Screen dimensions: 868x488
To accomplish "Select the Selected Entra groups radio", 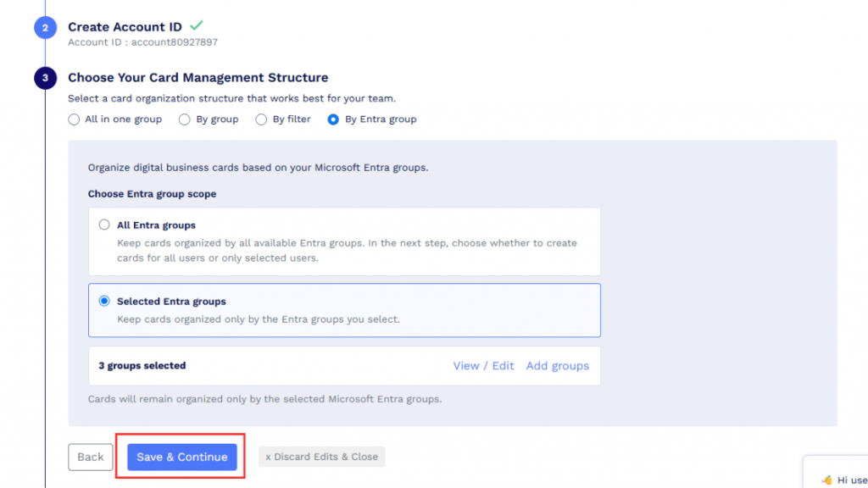I will tap(104, 301).
